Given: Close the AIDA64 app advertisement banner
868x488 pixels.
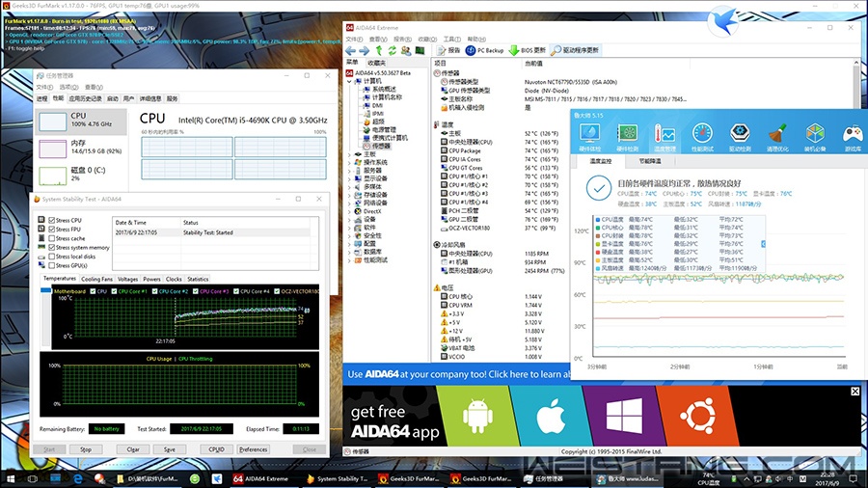Looking at the screenshot, I should pos(854,392).
